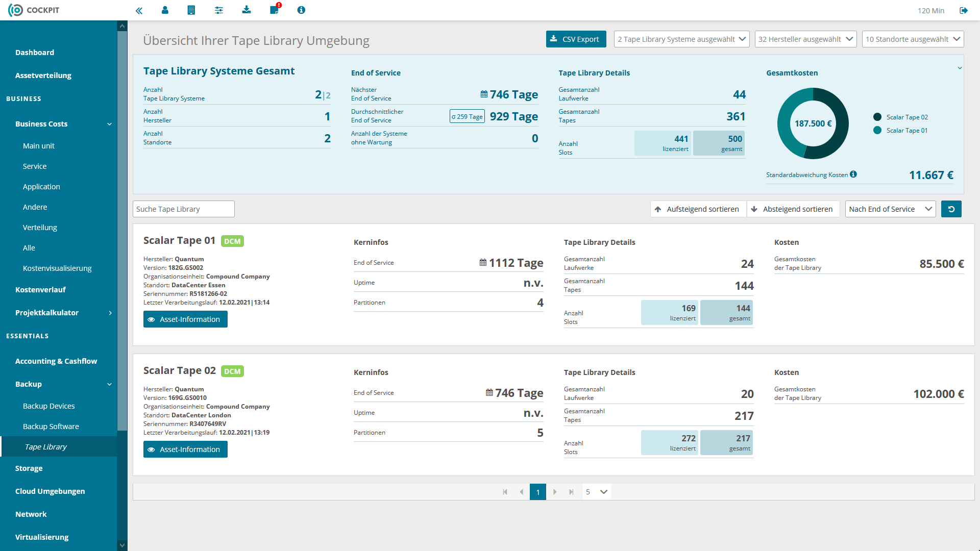Open Application under Business Costs
This screenshot has width=980, height=551.
[x=41, y=187]
